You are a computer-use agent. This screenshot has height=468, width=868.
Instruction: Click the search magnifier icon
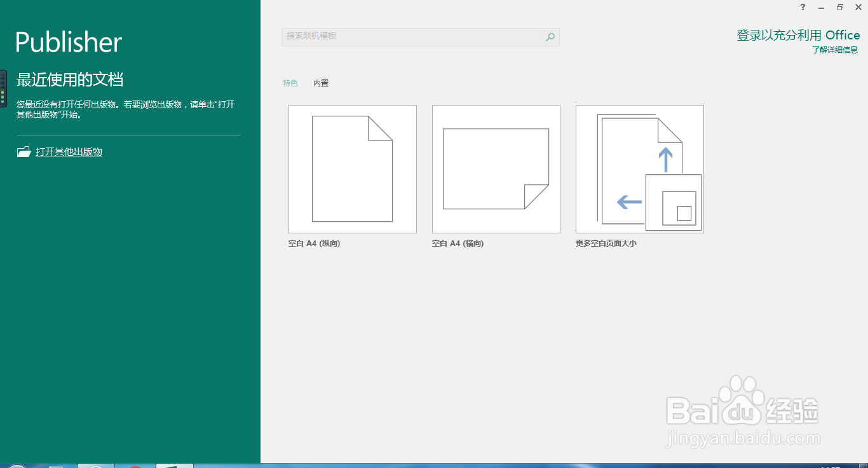(x=550, y=37)
